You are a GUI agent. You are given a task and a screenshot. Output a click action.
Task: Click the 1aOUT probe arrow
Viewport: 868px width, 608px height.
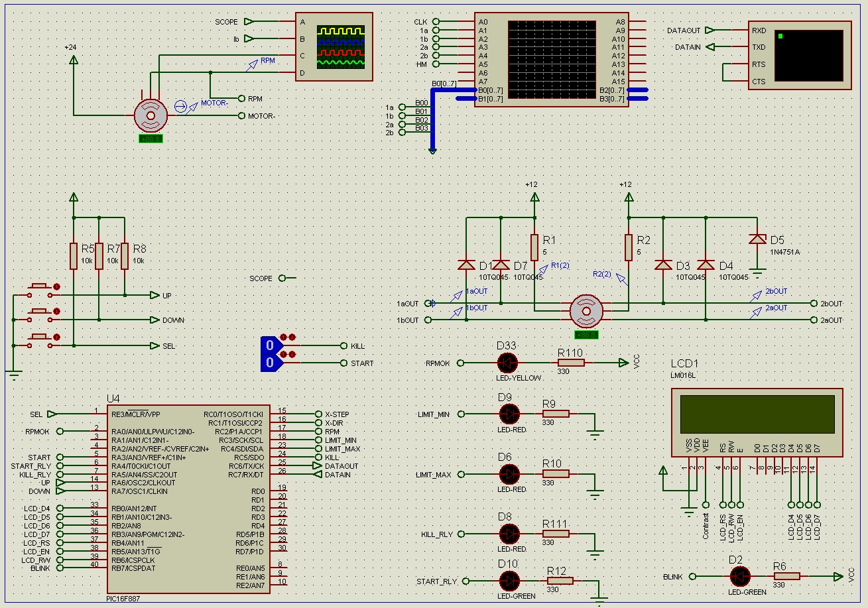(458, 296)
